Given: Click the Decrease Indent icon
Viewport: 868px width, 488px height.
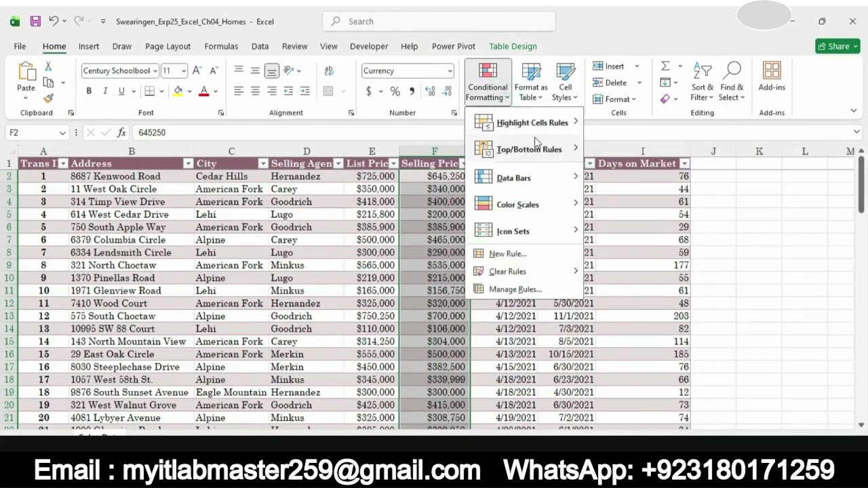Looking at the screenshot, I should point(288,91).
